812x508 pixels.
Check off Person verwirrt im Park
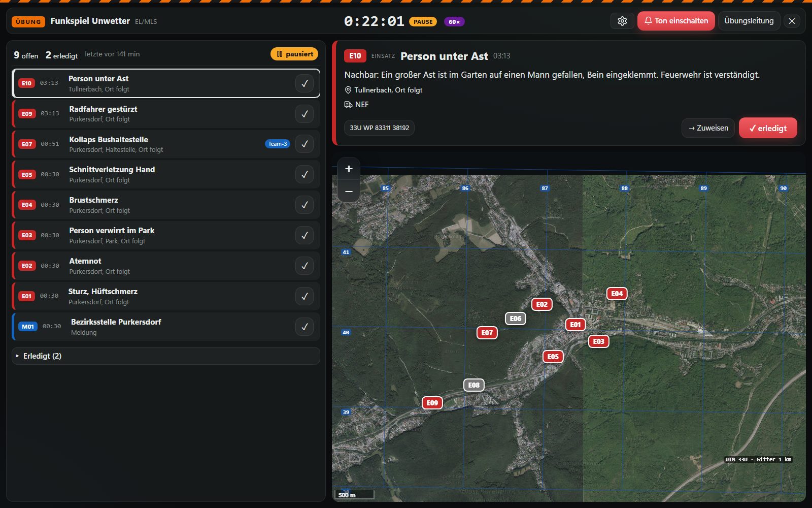304,235
